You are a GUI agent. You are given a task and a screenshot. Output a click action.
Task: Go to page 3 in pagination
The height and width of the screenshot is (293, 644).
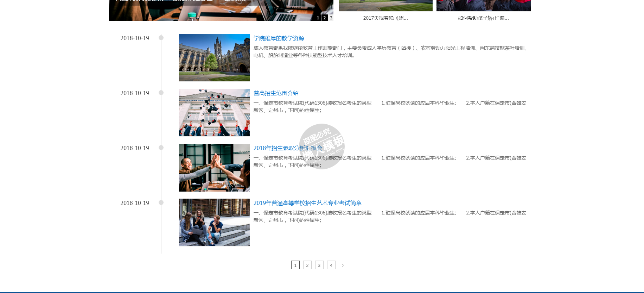[x=319, y=265]
